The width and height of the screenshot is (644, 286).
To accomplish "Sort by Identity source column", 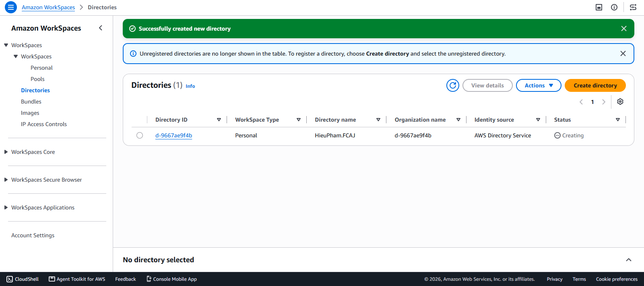I will (x=538, y=120).
